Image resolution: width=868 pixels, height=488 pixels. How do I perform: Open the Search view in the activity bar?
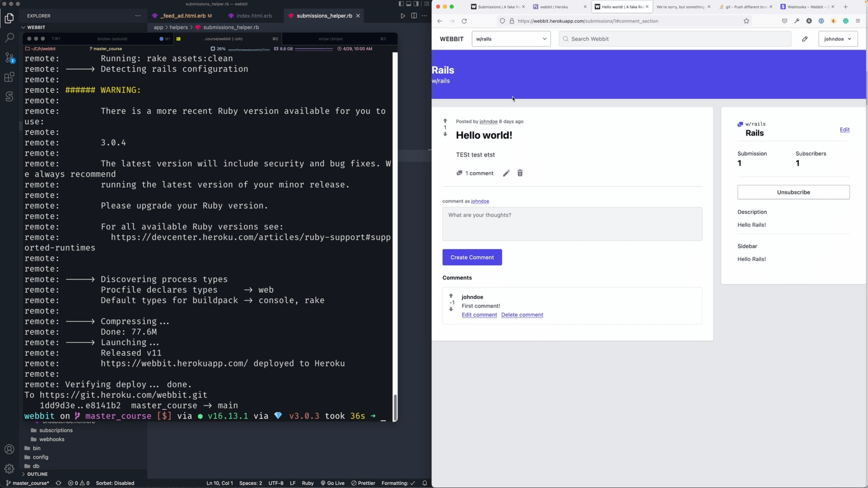(x=10, y=38)
